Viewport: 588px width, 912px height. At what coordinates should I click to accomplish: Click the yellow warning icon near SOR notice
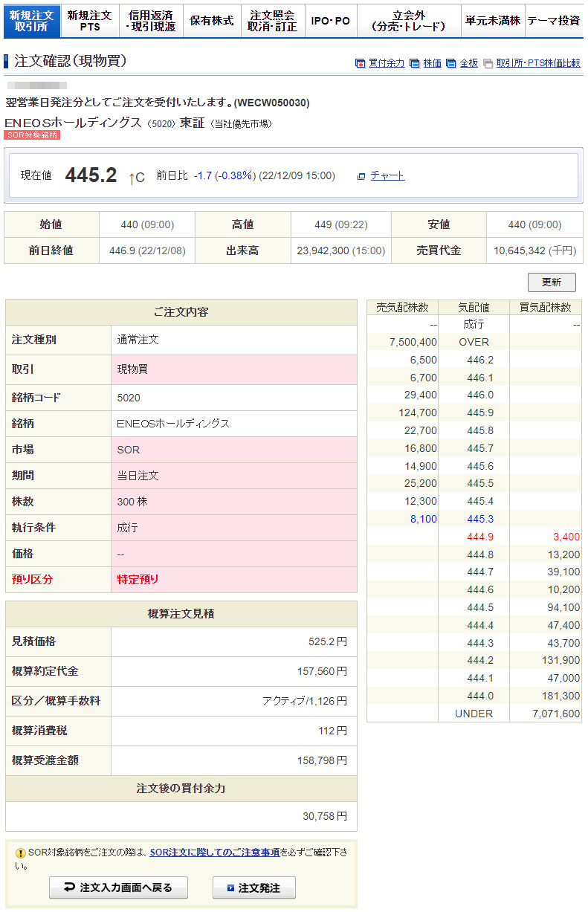click(20, 853)
